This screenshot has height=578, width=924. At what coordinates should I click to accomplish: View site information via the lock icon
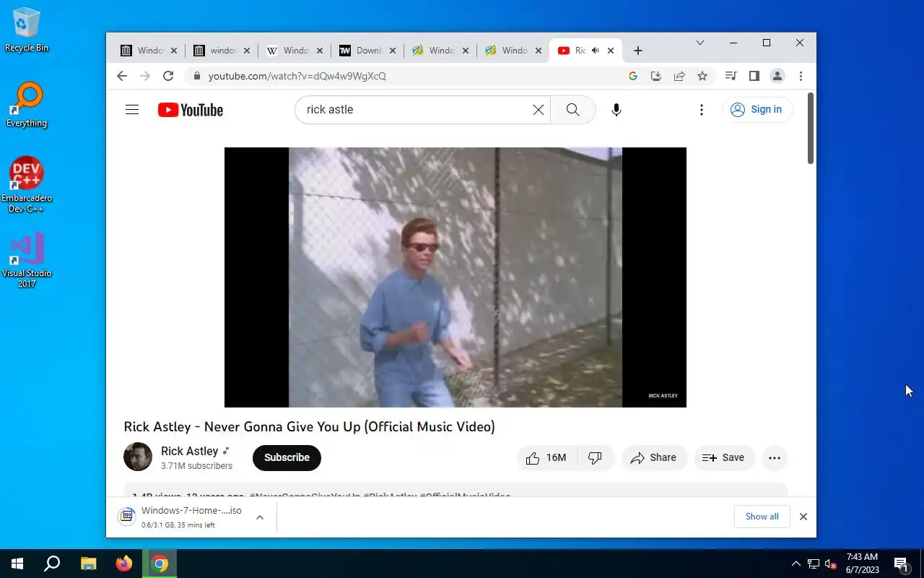point(196,76)
